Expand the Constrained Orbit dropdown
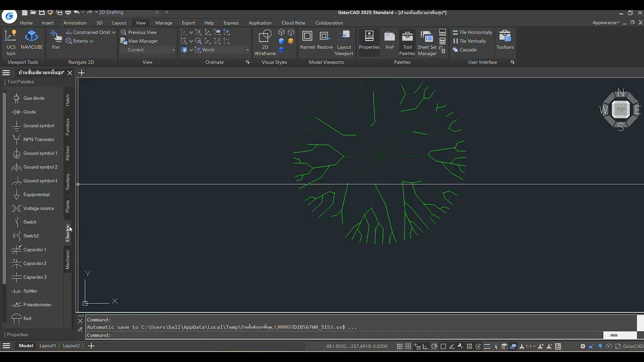This screenshot has height=362, width=644. [114, 32]
